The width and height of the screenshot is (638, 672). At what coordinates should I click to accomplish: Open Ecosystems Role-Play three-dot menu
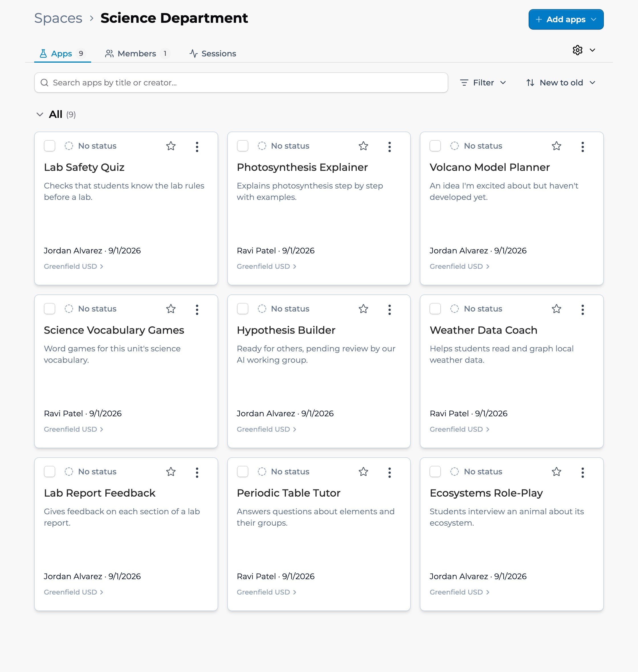pos(582,472)
